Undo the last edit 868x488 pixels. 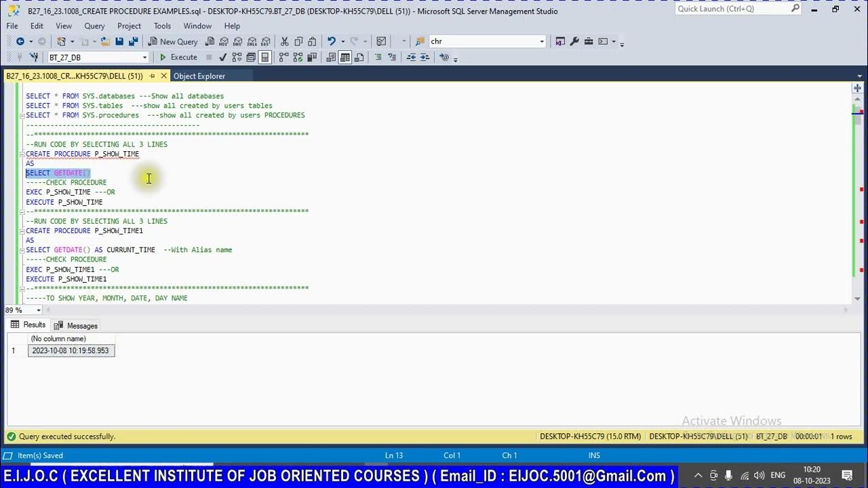pyautogui.click(x=332, y=41)
